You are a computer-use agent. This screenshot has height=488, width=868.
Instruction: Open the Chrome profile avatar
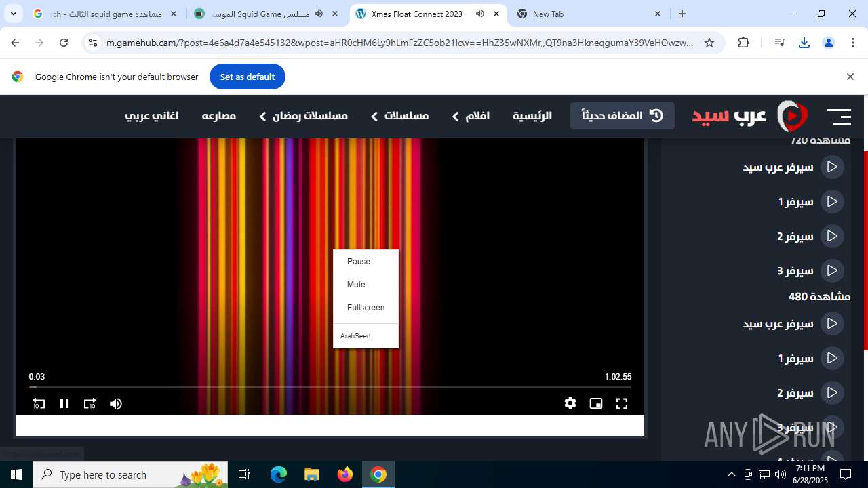pyautogui.click(x=829, y=43)
